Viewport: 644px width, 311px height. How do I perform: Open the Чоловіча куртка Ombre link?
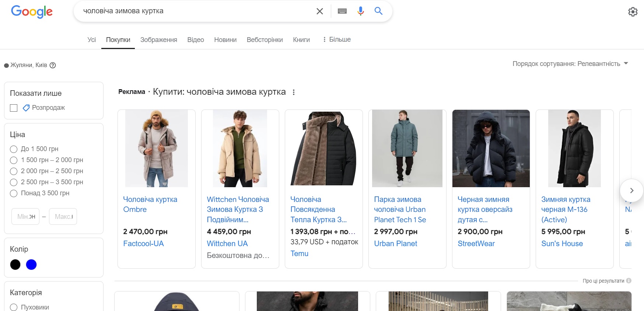[150, 204]
